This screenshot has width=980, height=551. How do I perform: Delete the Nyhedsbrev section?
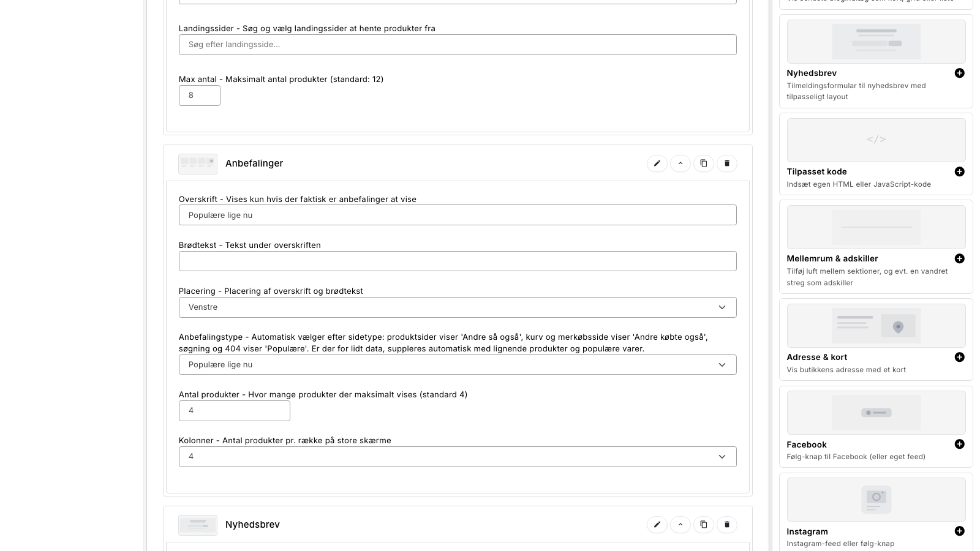click(727, 525)
